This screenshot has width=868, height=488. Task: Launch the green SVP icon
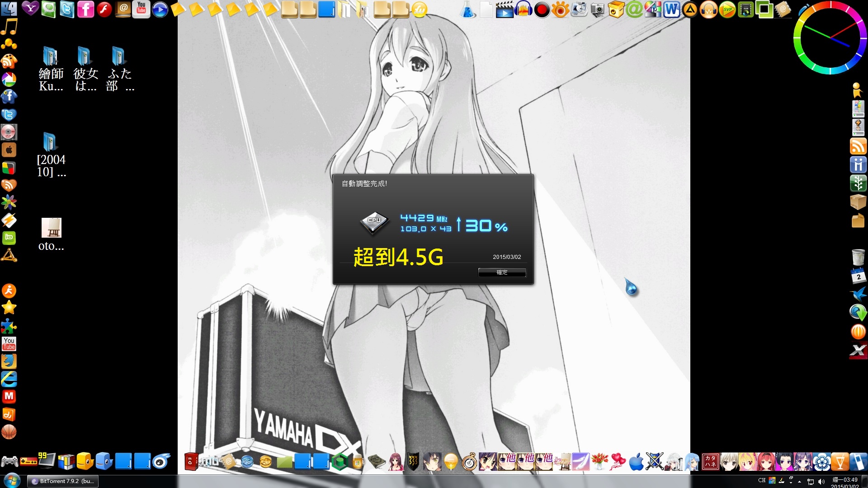pos(727,9)
